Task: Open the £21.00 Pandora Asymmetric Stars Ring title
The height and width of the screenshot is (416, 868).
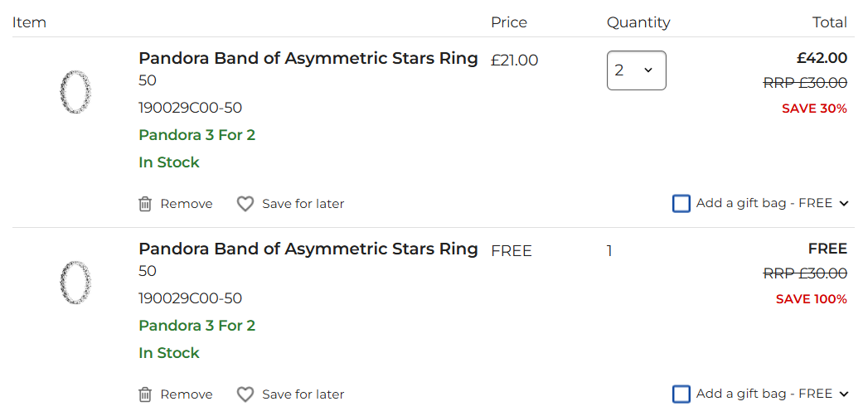Action: click(308, 58)
